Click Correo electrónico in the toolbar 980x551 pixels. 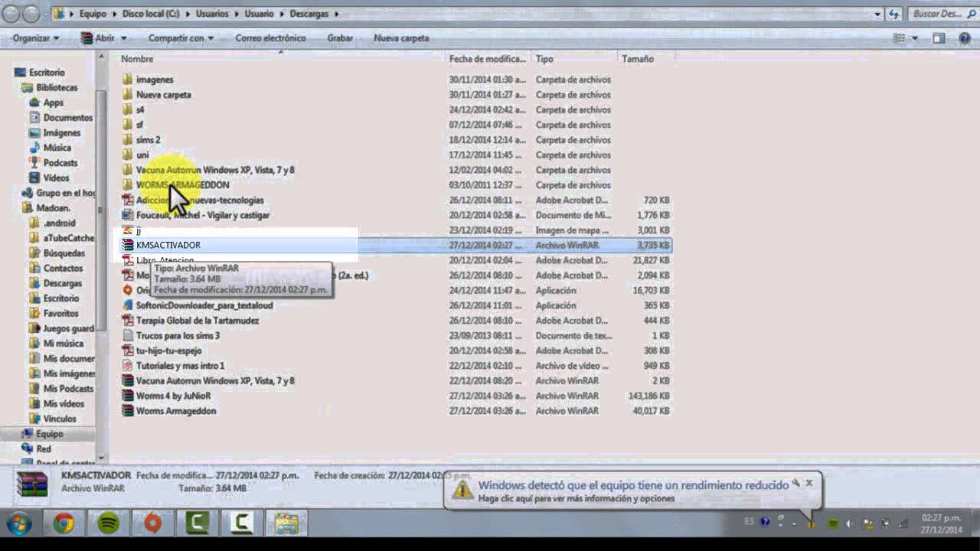click(x=270, y=38)
